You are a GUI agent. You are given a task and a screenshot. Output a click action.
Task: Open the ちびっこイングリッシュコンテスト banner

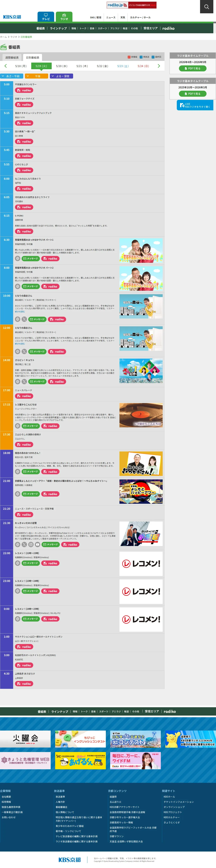80,739
